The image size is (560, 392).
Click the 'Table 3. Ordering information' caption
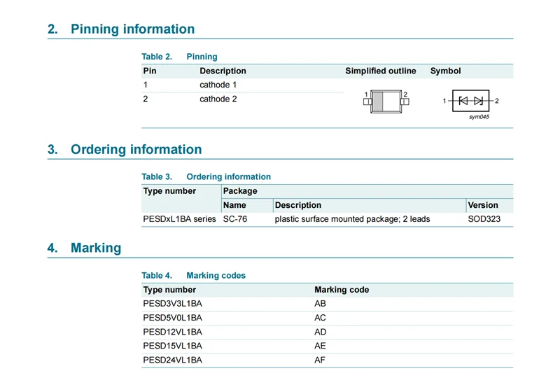coord(206,176)
